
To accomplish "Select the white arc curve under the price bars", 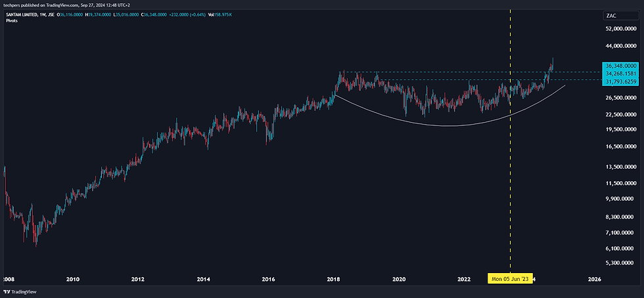I will [x=448, y=125].
